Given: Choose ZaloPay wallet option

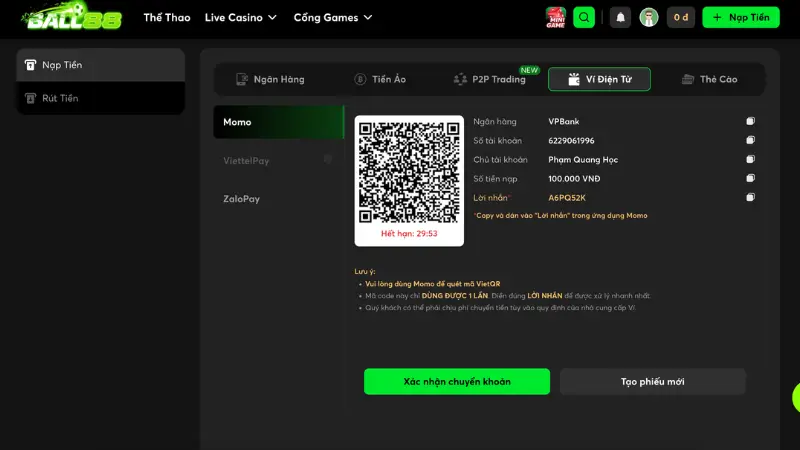Looking at the screenshot, I should (242, 199).
